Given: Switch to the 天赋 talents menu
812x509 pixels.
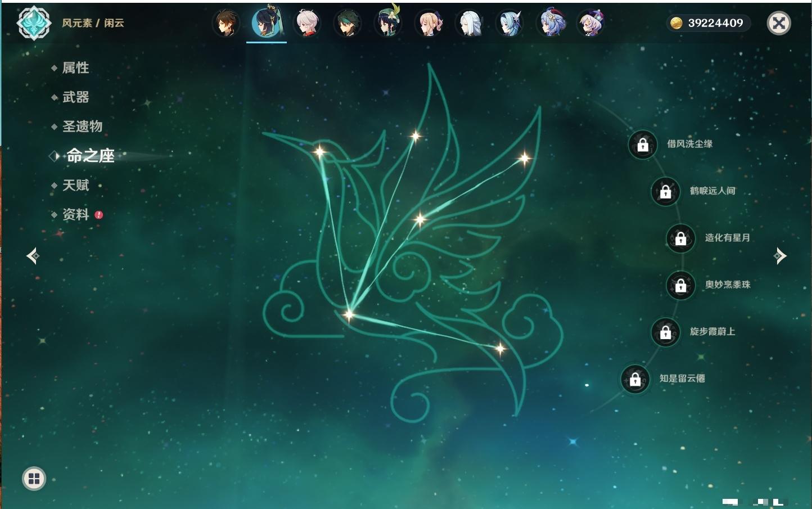Looking at the screenshot, I should click(x=75, y=185).
